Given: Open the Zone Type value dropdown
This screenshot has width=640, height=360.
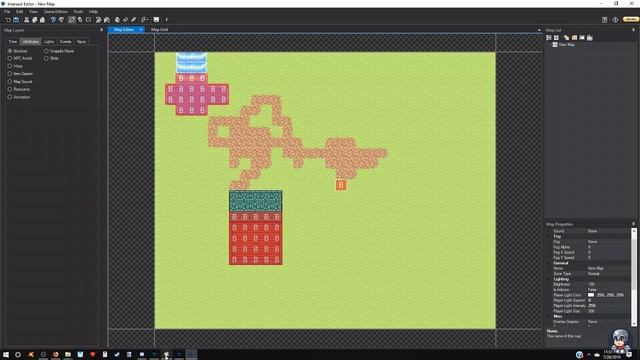Looking at the screenshot, I should [x=609, y=273].
